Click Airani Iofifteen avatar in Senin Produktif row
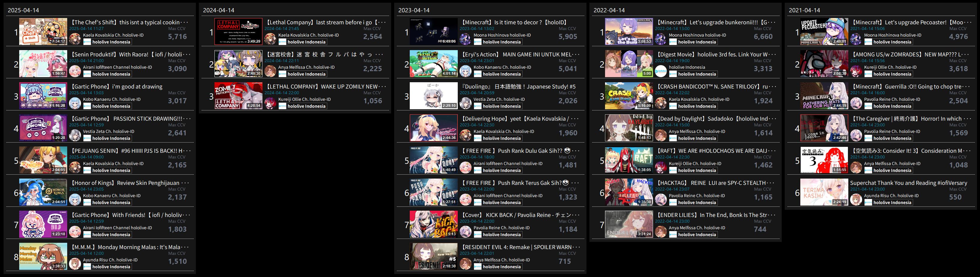This screenshot has width=980, height=277. [75, 71]
